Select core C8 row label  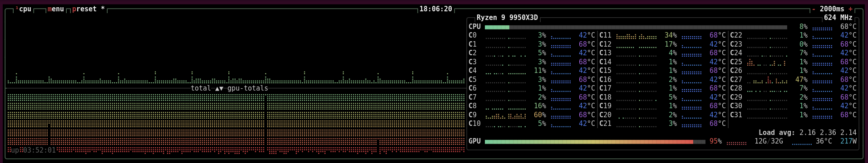(473, 106)
